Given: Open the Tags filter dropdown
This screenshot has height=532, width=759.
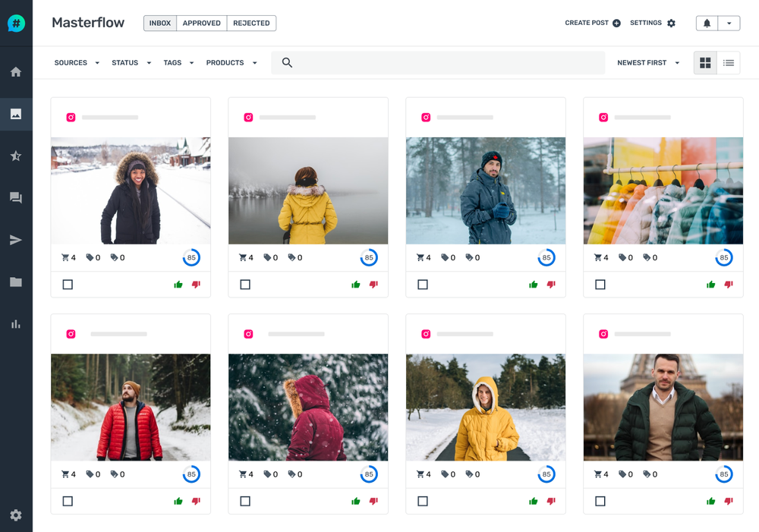Looking at the screenshot, I should coord(178,63).
